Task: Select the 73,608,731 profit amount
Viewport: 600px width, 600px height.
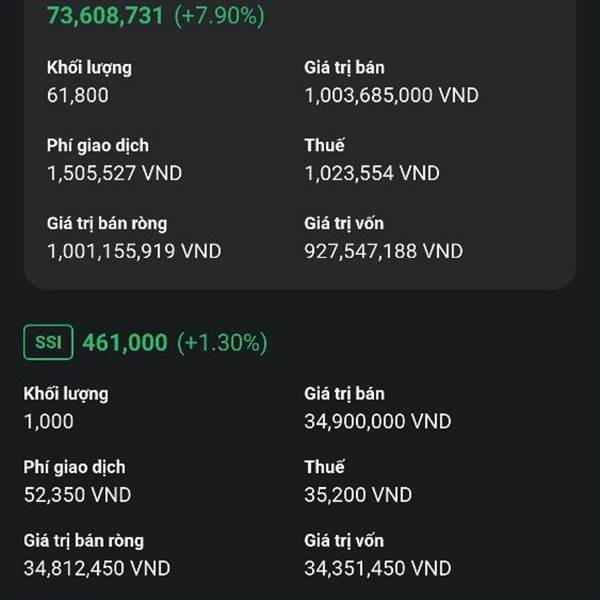Action: tap(105, 16)
